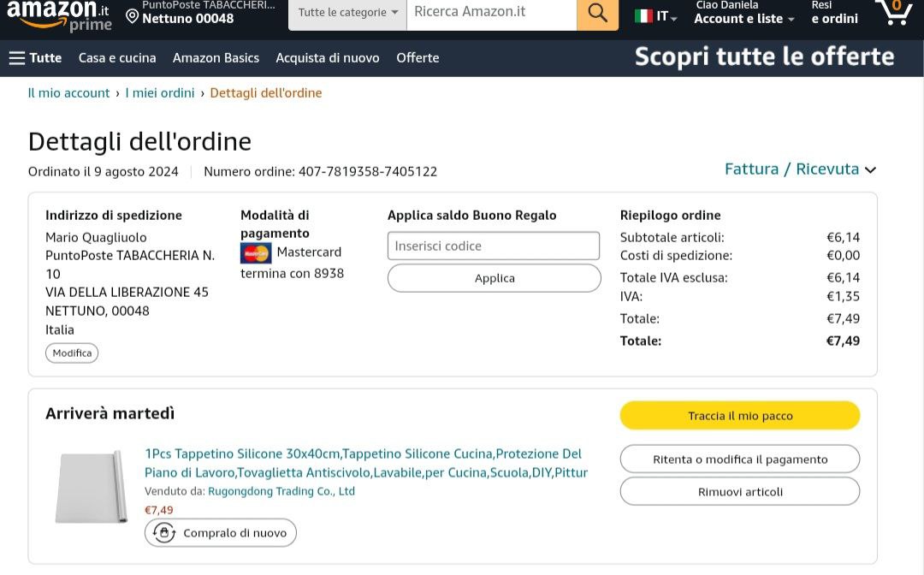This screenshot has height=575, width=924.
Task: Click the delivery location pin icon
Action: pyautogui.click(x=132, y=15)
